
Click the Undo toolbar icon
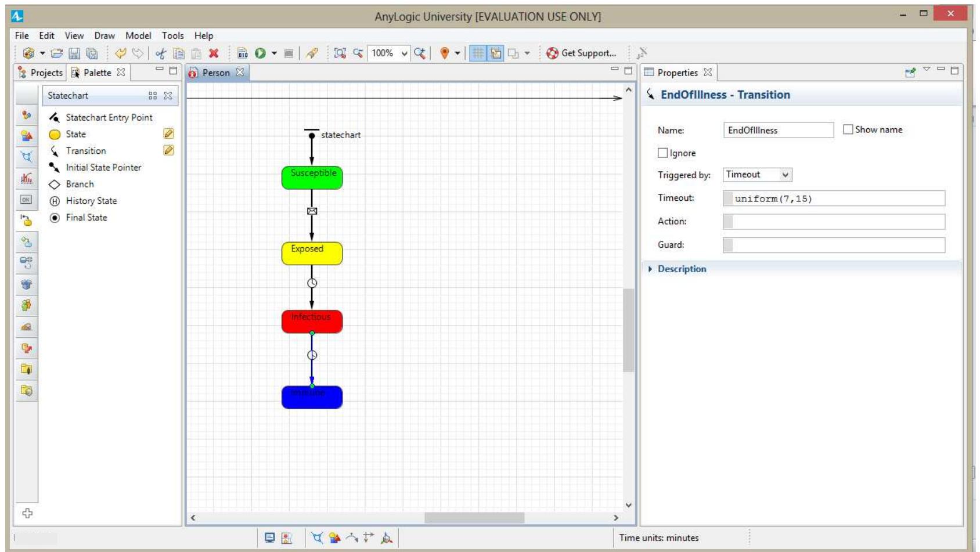coord(120,53)
